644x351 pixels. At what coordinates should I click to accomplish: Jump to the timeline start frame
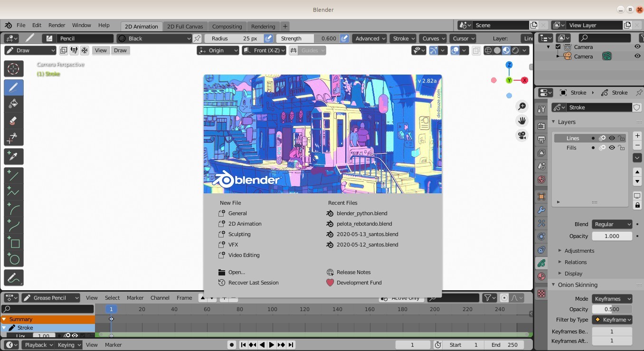pyautogui.click(x=243, y=345)
